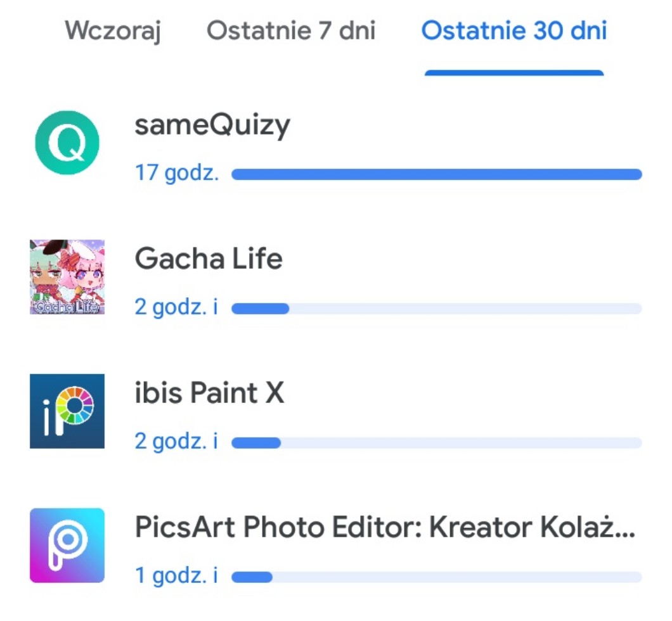The image size is (672, 621).
Task: Open PicsArt Photo Editor: Kreator Kolaż title
Action: coord(384,527)
